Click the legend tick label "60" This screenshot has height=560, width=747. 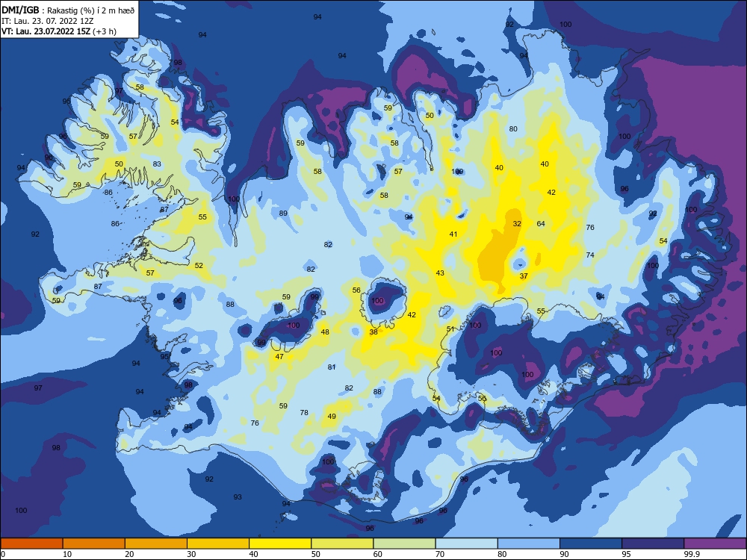coord(378,554)
